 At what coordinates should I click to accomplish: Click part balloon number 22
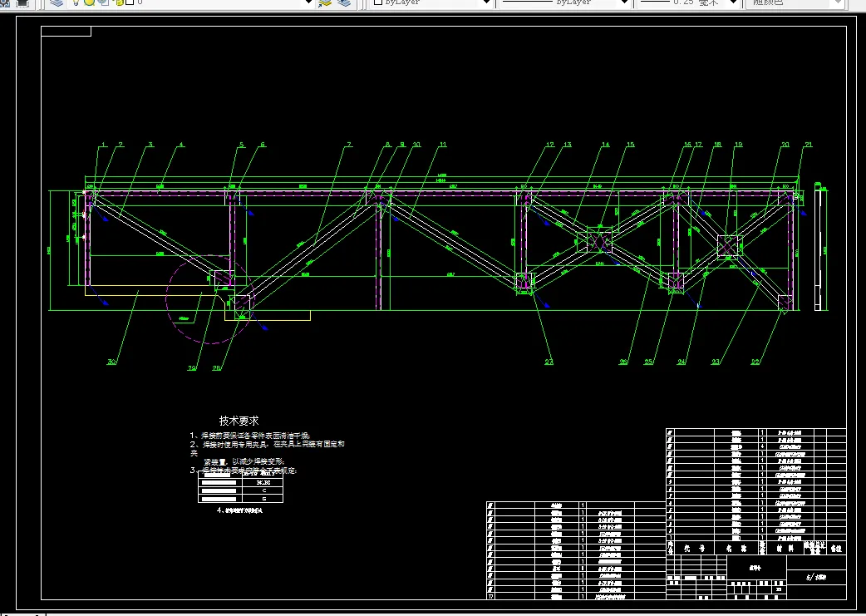click(755, 362)
